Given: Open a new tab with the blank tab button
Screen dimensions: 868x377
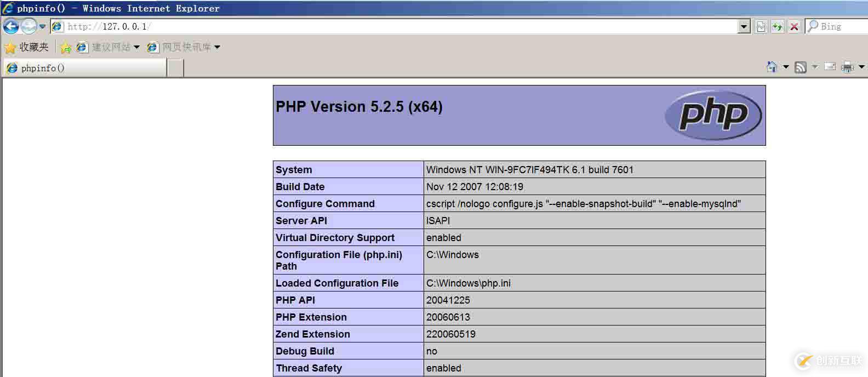Looking at the screenshot, I should pos(175,68).
